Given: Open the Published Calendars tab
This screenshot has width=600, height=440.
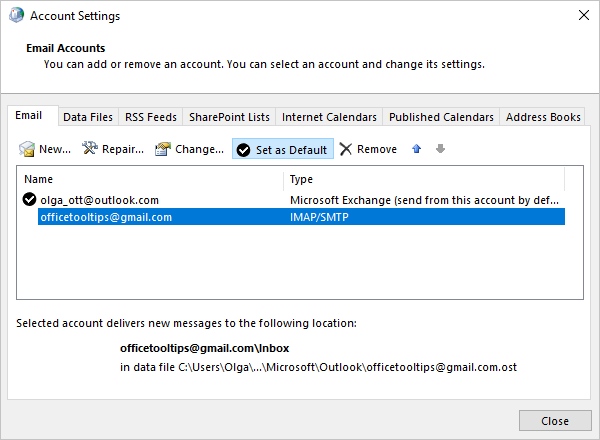Looking at the screenshot, I should coord(441,117).
